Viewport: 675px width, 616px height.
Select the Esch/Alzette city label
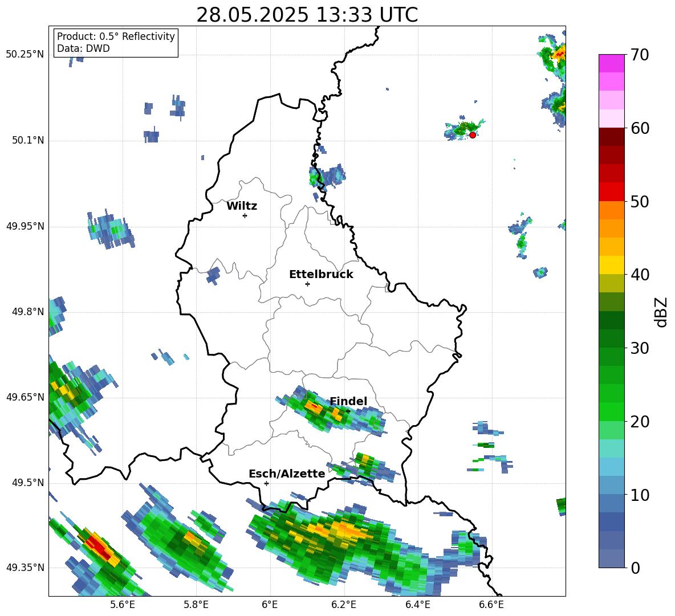(x=287, y=474)
